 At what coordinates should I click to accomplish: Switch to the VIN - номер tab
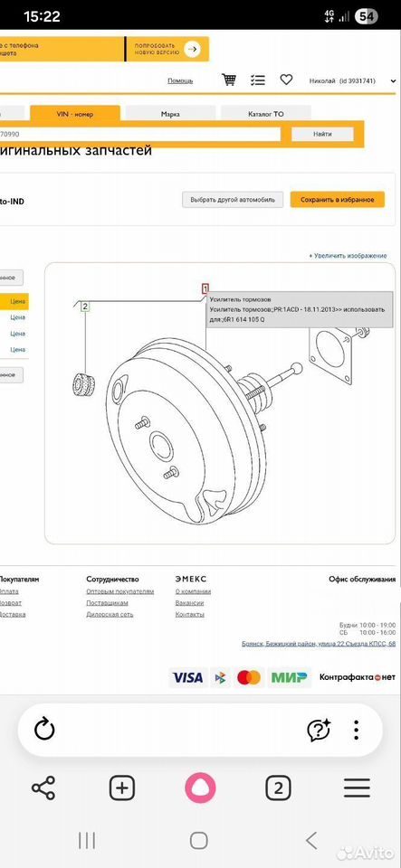pyautogui.click(x=75, y=114)
